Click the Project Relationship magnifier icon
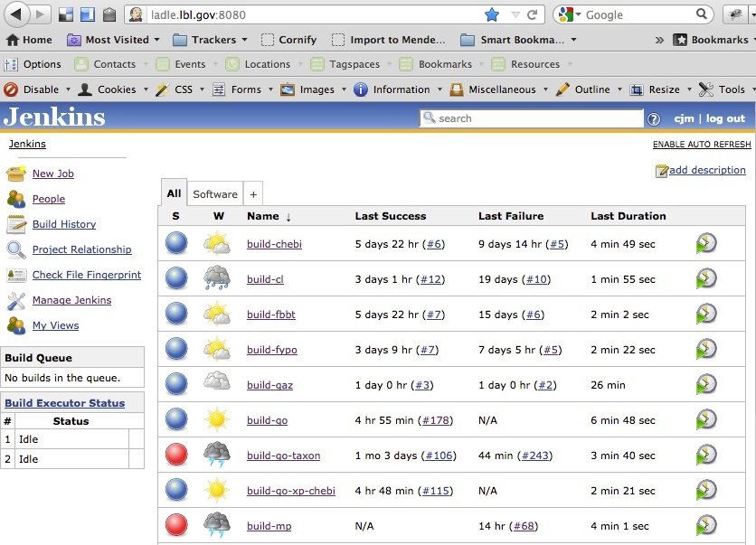Screen dimensions: 756x545 pyautogui.click(x=16, y=249)
